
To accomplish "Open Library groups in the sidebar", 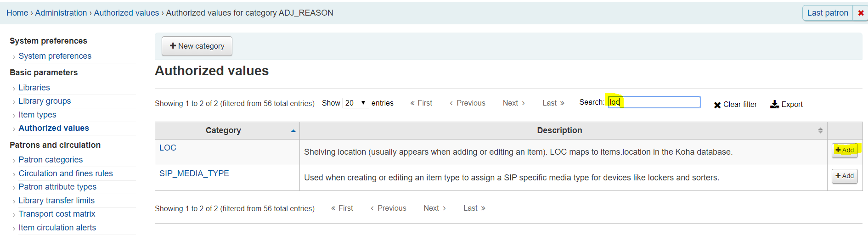I will [45, 101].
